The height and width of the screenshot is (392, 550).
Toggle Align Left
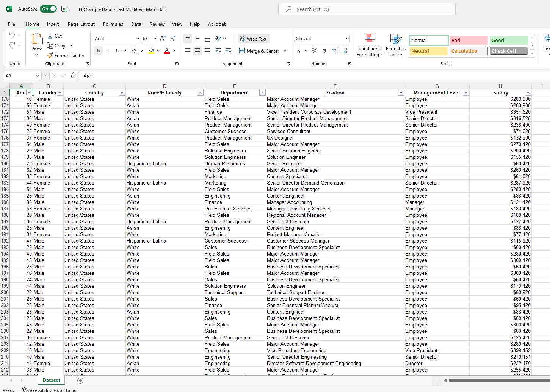point(188,51)
